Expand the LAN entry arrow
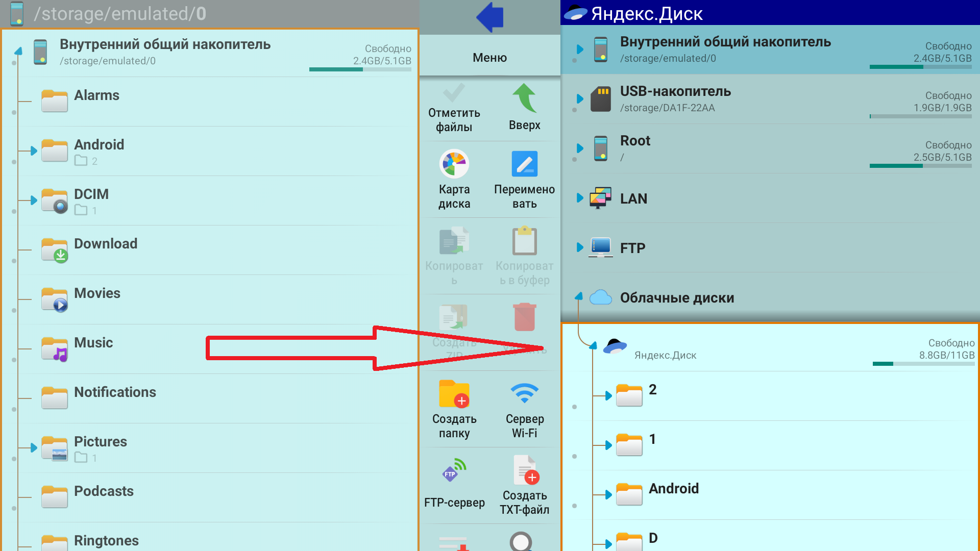The width and height of the screenshot is (980, 551). (x=580, y=197)
